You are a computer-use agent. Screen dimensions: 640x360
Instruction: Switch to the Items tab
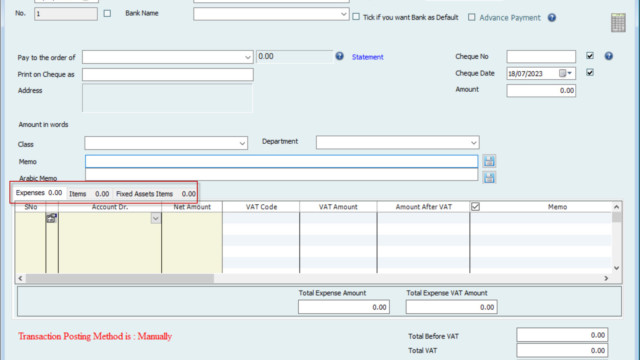click(x=89, y=194)
